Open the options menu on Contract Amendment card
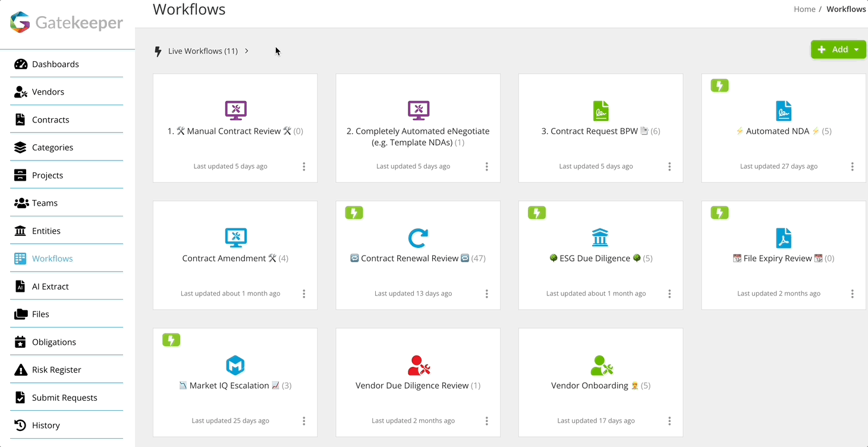868x447 pixels. (304, 294)
